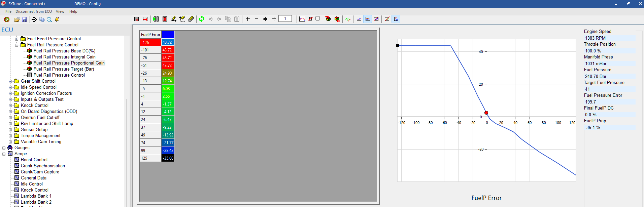Click the pencil with horizontal arrow icon
The height and width of the screenshot is (207, 644).
pyautogui.click(x=173, y=19)
